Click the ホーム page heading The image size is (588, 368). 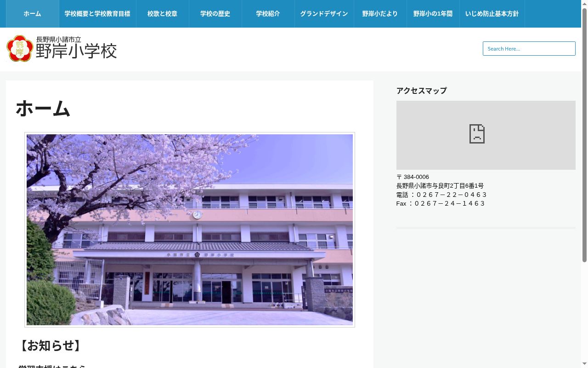[x=43, y=109]
